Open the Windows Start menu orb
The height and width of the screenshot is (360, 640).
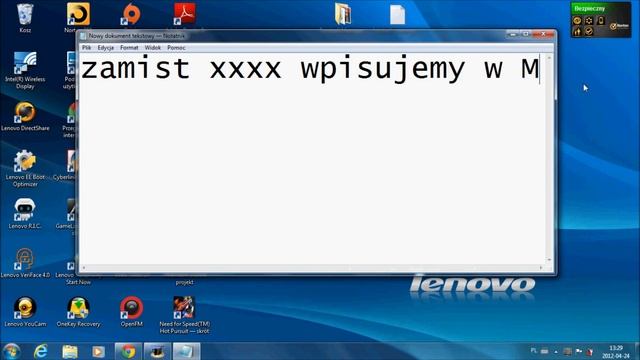(x=12, y=351)
